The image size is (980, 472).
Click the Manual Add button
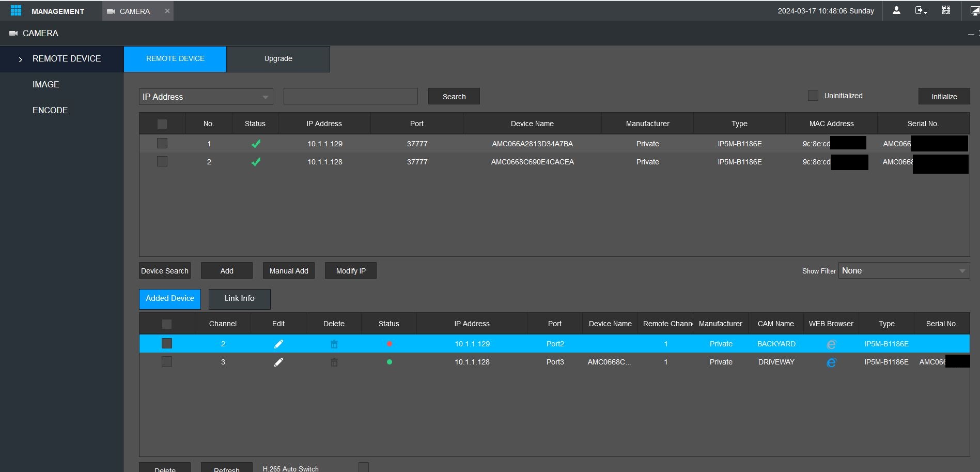point(289,270)
